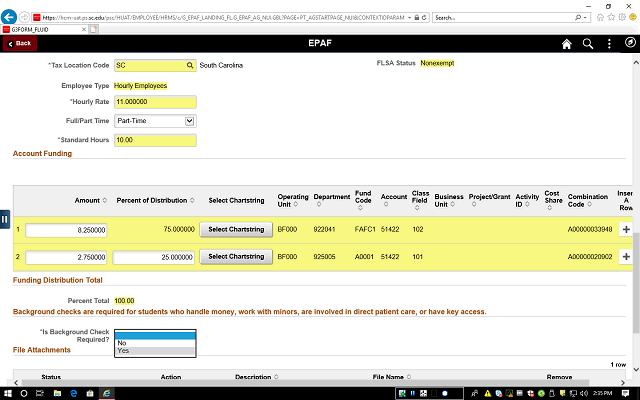Open the Windows Start menu

point(7,393)
